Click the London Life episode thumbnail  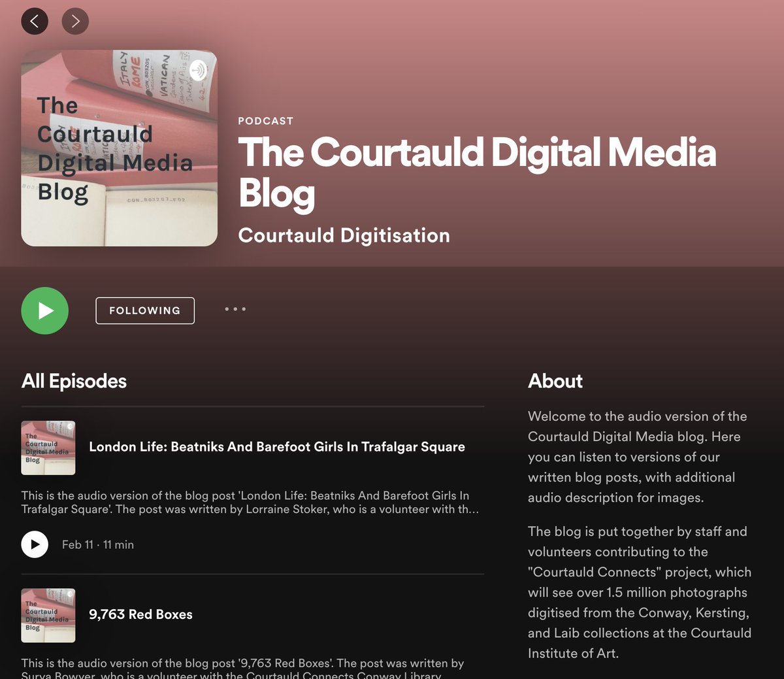pos(48,448)
